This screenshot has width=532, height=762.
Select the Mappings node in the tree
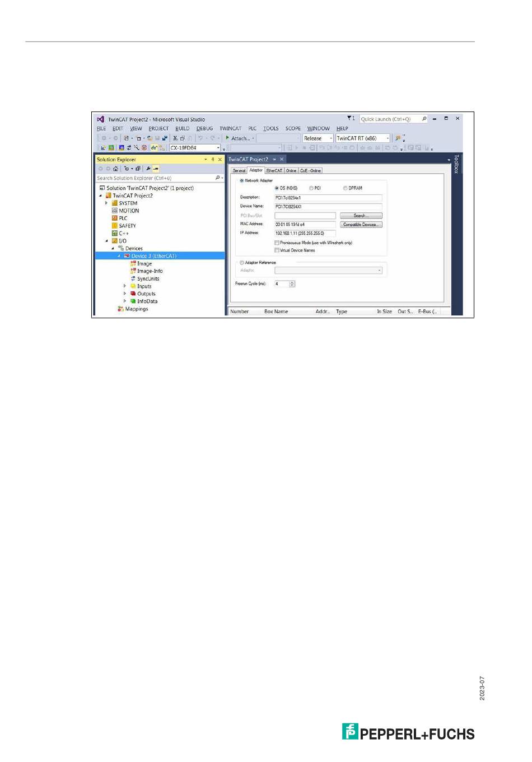coord(133,309)
